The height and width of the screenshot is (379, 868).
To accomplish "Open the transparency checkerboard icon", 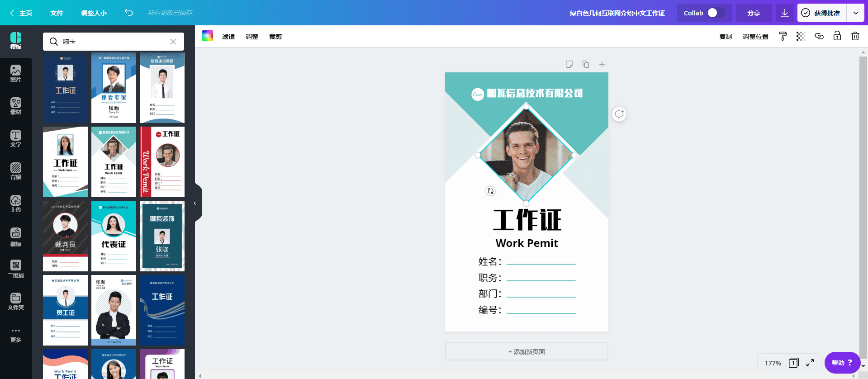I will [801, 36].
